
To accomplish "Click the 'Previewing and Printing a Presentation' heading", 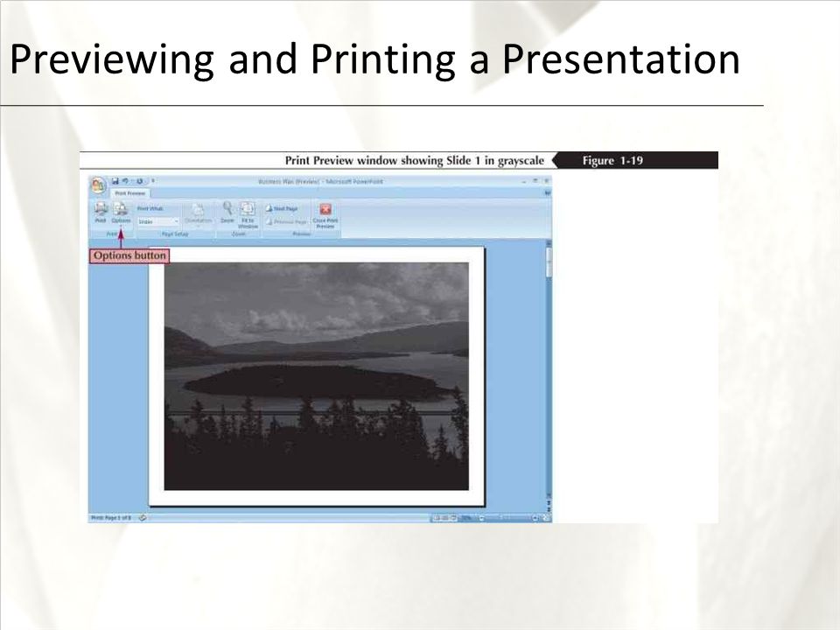I will click(x=375, y=59).
